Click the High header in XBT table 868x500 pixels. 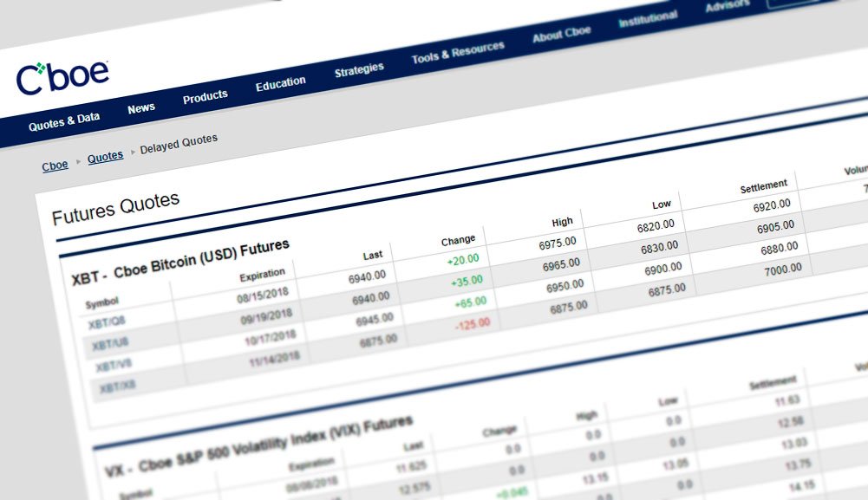pyautogui.click(x=563, y=222)
